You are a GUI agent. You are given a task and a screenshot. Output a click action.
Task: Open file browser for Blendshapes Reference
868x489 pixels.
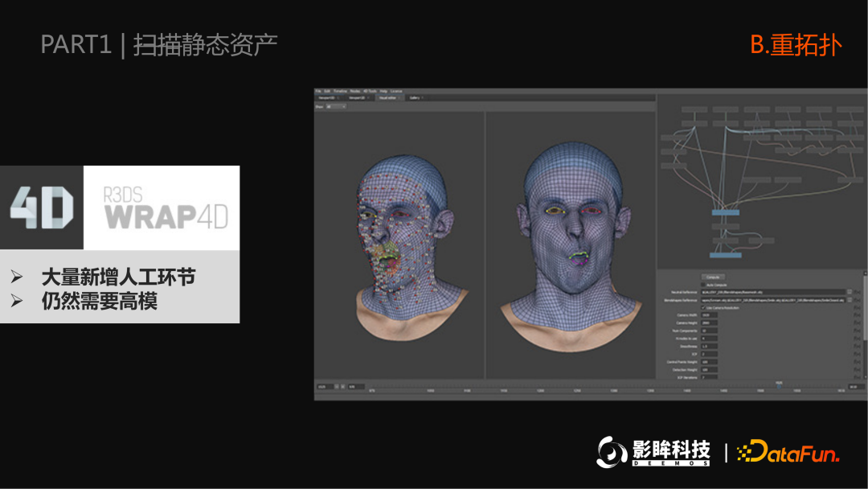pyautogui.click(x=850, y=300)
